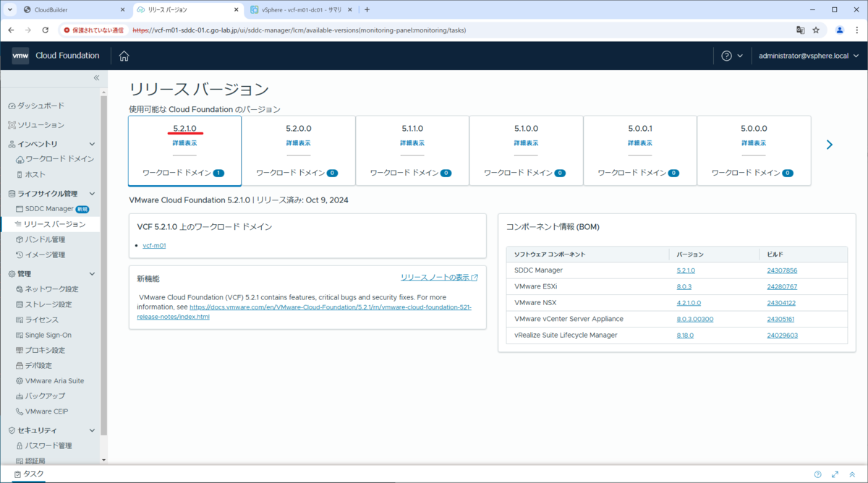Open イメージ管理 in the sidebar
Screen dimensions: 868x483
coord(45,255)
